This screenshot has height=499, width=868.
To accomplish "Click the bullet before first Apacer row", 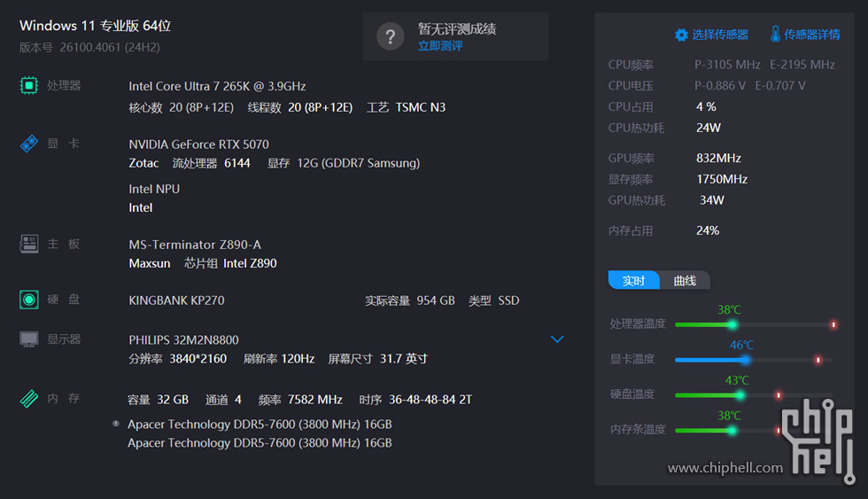I will (116, 424).
